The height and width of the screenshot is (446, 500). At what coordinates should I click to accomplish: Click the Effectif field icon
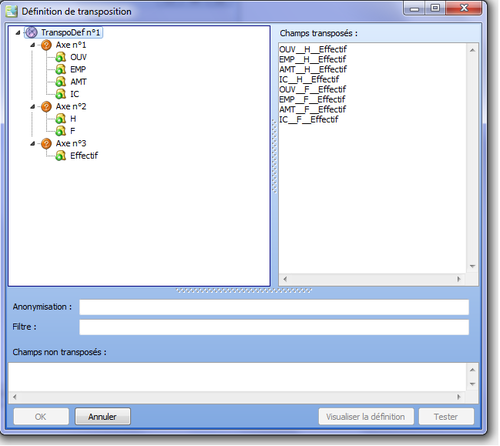pyautogui.click(x=61, y=156)
